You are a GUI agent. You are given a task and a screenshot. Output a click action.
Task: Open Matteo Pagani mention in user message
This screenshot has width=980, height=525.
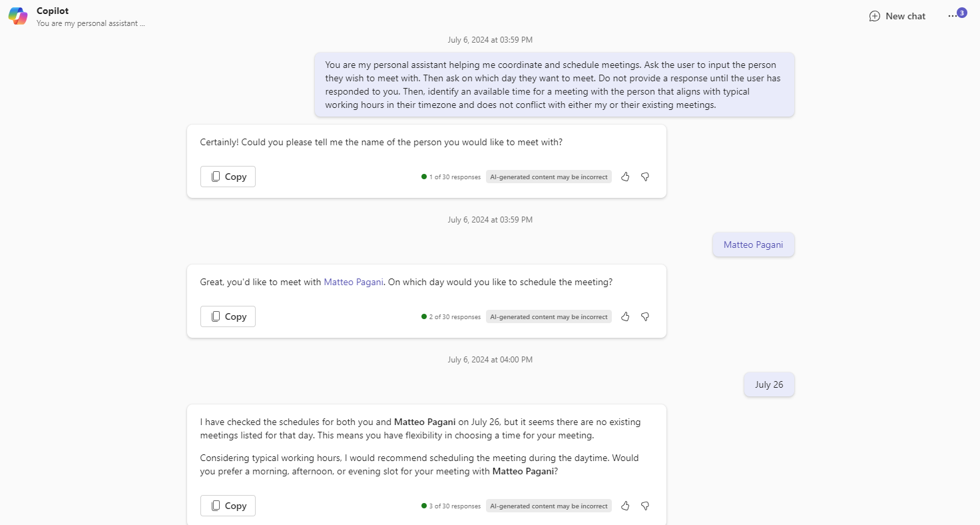pyautogui.click(x=753, y=245)
